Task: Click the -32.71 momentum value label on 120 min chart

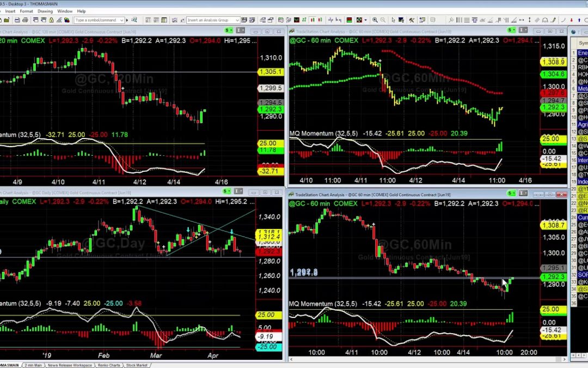Action: [270, 171]
